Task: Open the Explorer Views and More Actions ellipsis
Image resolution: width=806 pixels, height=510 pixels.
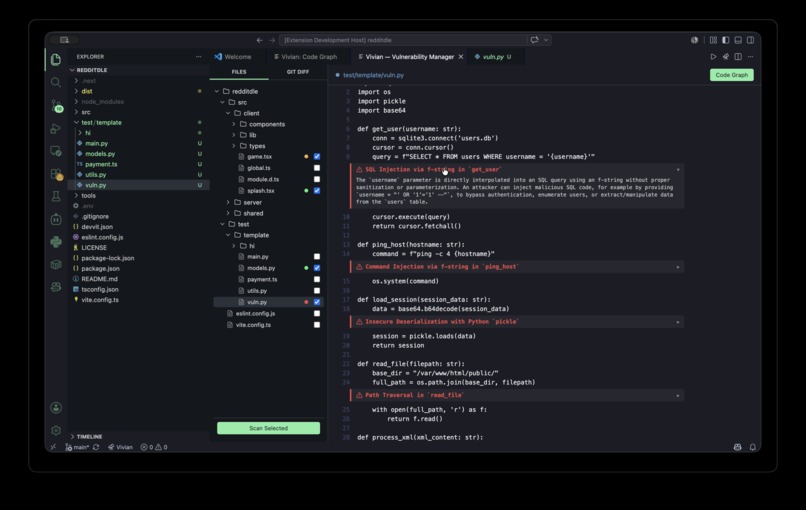Action: point(198,57)
